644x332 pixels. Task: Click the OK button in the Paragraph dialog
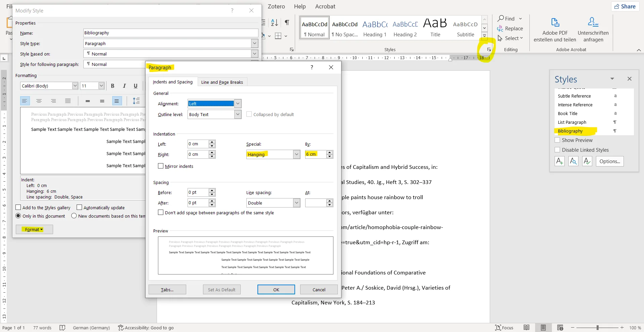coord(276,290)
